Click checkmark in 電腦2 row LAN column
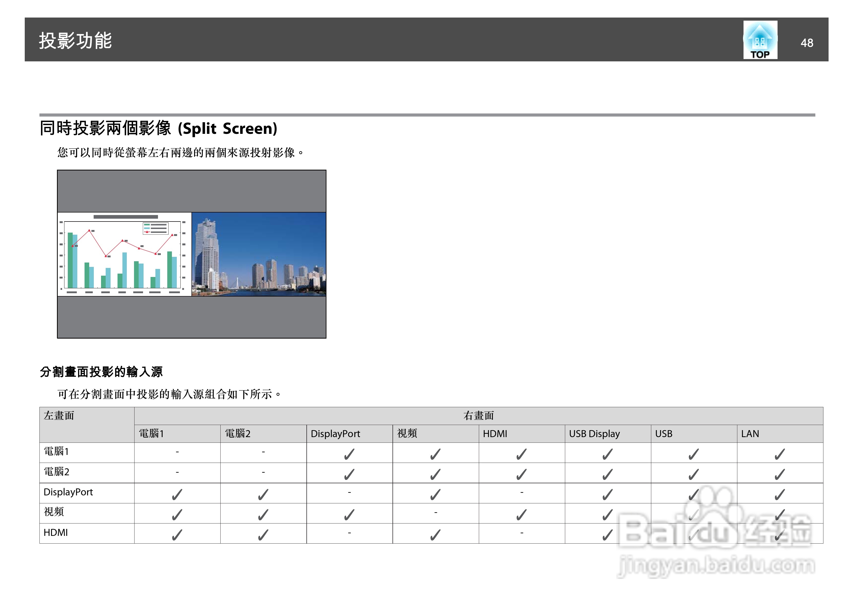 779,474
